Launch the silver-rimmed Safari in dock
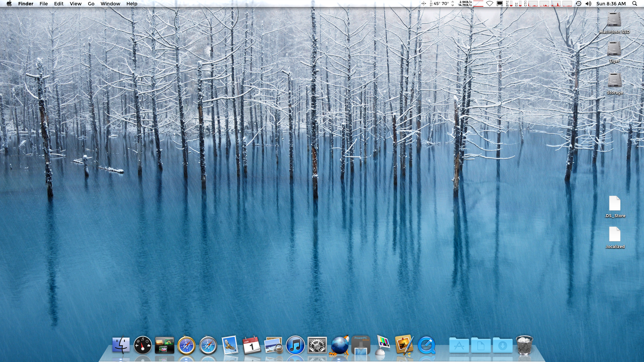Image resolution: width=644 pixels, height=362 pixels. (x=208, y=345)
